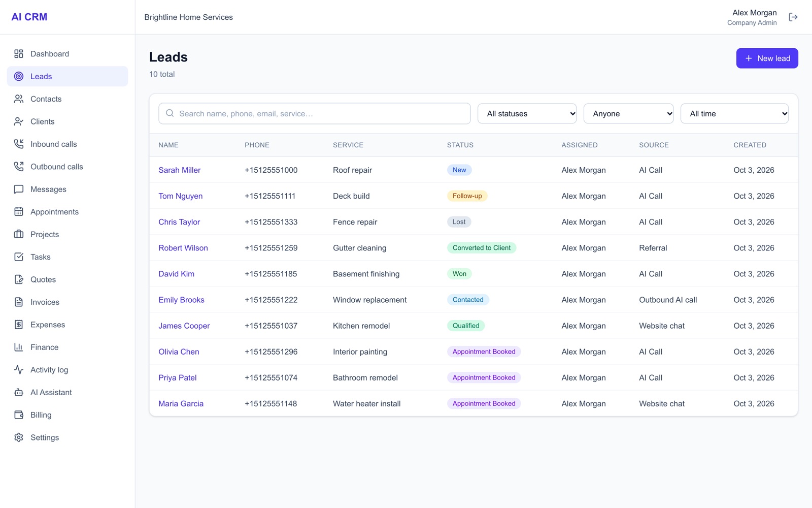
Task: Click the Inbound calls phone icon
Action: [19, 144]
